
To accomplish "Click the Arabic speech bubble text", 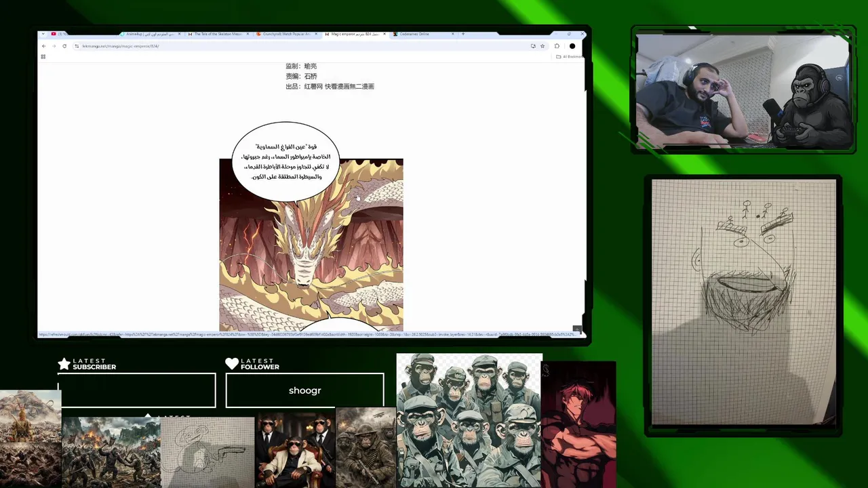I will click(x=286, y=162).
